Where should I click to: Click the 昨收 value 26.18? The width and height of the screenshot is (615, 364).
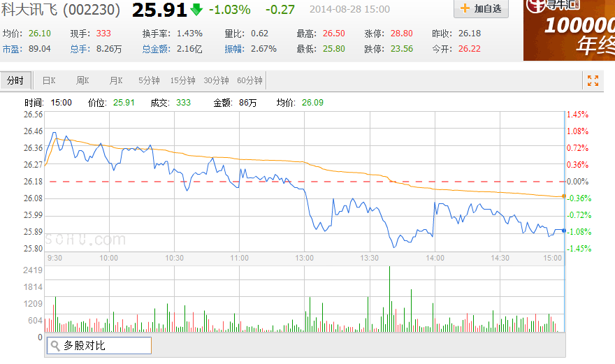470,34
